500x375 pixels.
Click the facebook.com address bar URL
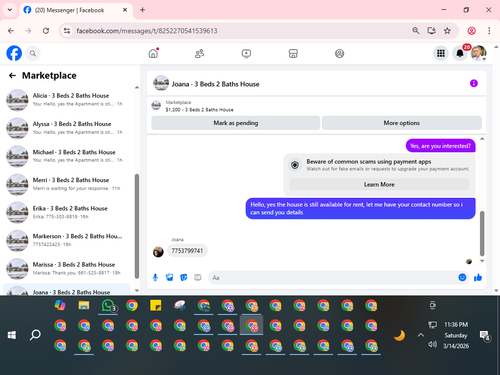coord(147,31)
